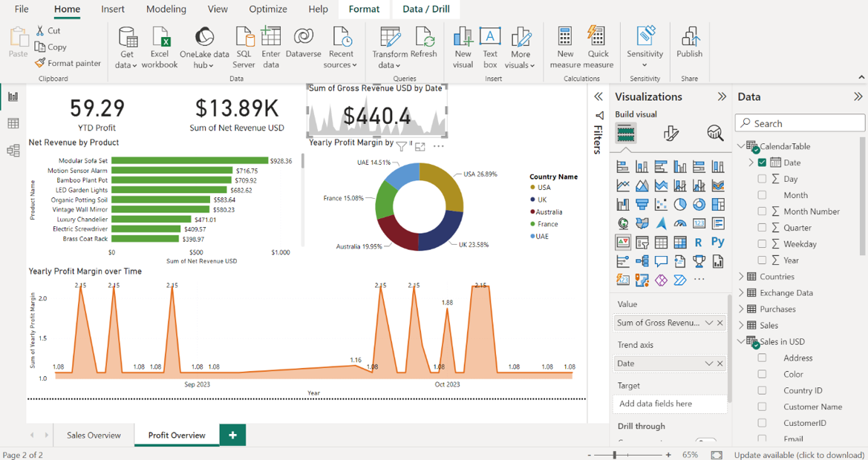Image resolution: width=868 pixels, height=460 pixels.
Task: Enable the Customer Name field checkbox
Action: pos(762,407)
